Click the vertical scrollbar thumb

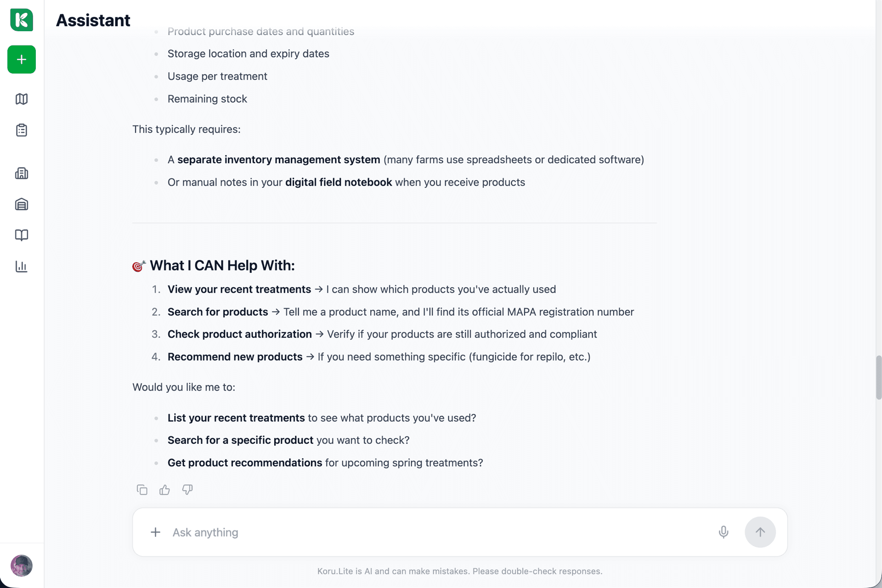[x=878, y=377]
